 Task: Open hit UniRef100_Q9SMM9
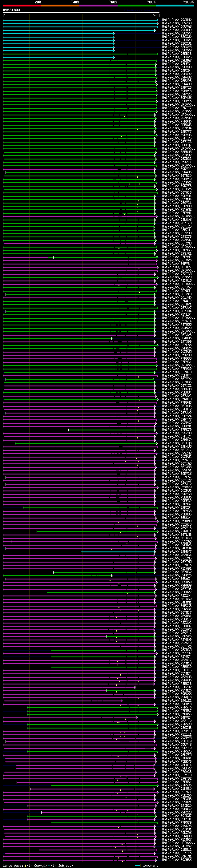pos(177,30)
